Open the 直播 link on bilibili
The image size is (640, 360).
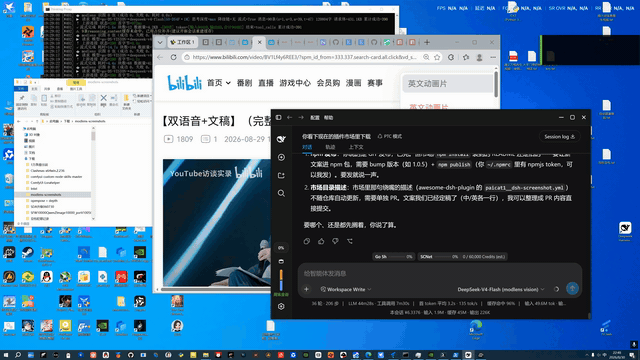tap(266, 83)
